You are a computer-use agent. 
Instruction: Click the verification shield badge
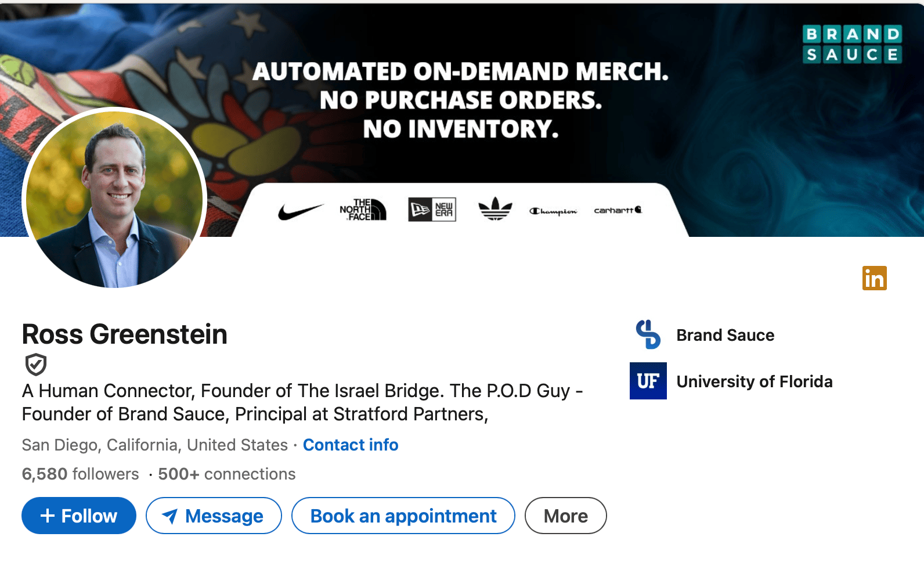point(35,365)
